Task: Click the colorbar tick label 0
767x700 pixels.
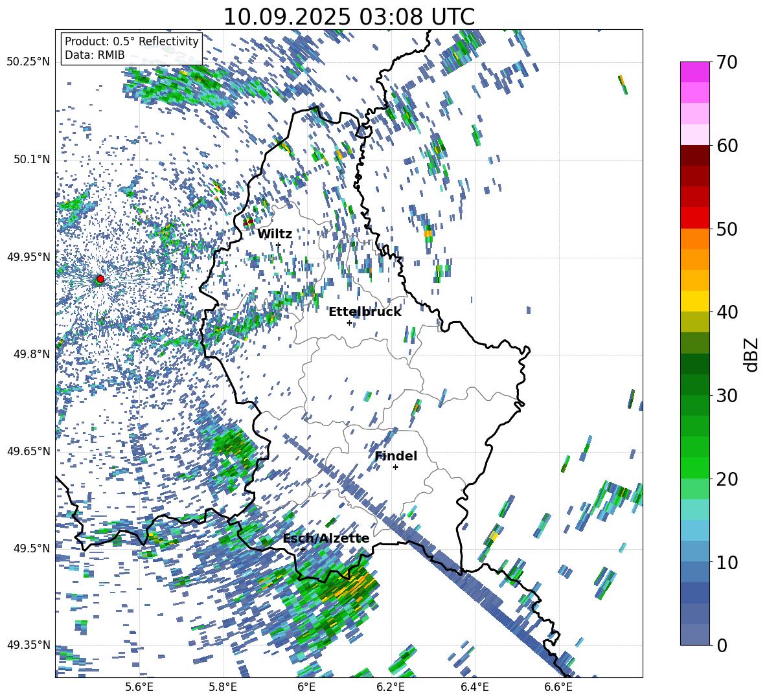Action: coord(721,646)
